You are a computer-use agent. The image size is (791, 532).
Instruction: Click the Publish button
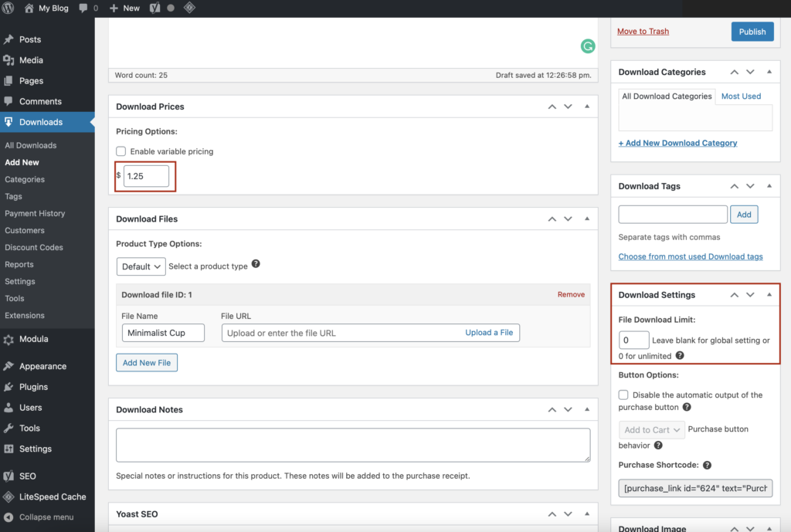pos(752,32)
